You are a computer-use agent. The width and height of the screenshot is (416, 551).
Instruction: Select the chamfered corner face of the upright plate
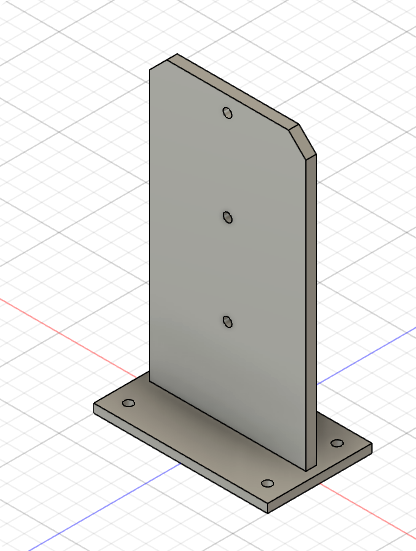click(303, 141)
